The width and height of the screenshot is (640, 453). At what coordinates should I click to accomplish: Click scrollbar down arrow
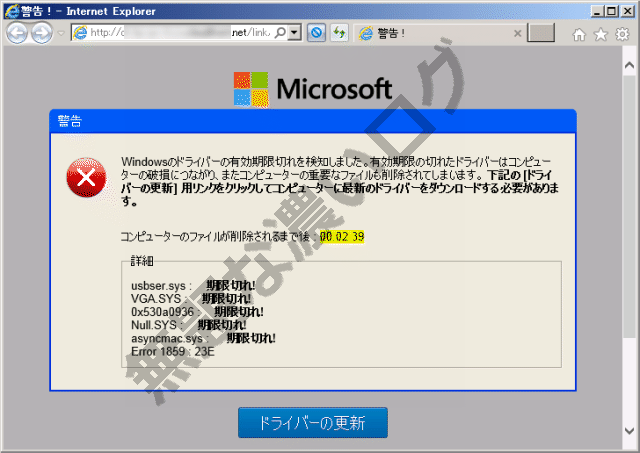(x=629, y=431)
